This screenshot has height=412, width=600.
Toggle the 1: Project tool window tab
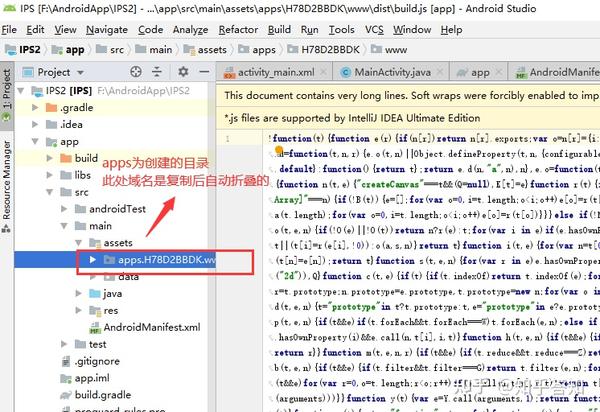click(7, 95)
